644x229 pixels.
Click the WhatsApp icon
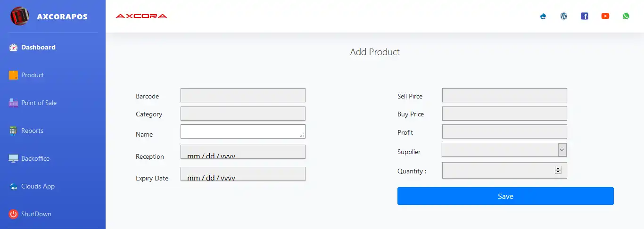click(x=626, y=16)
